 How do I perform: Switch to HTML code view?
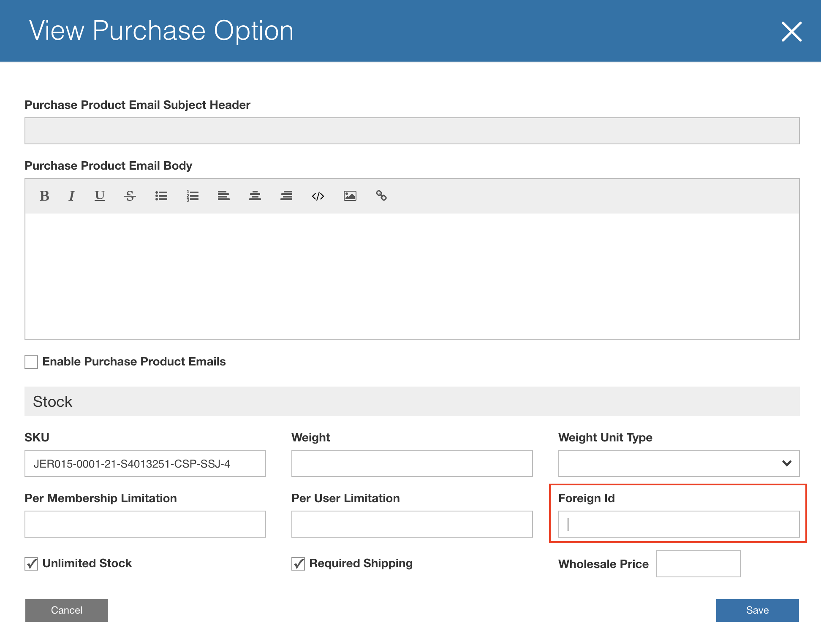coord(318,196)
